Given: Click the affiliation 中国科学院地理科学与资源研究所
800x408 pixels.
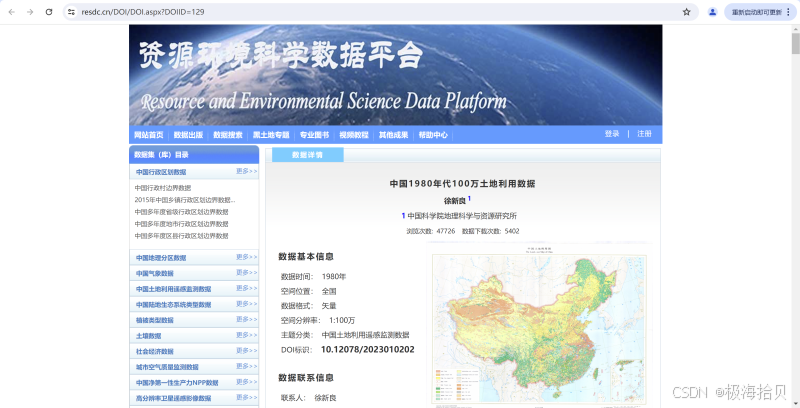Looking at the screenshot, I should point(462,216).
